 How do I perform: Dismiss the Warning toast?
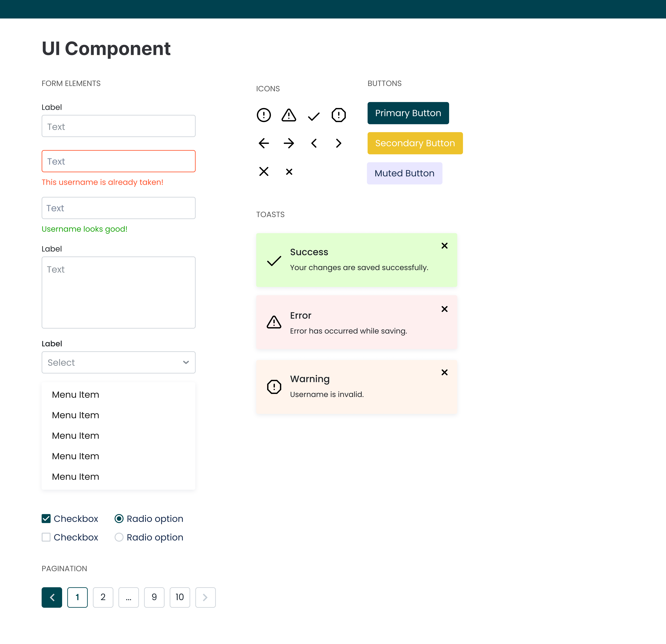pos(444,372)
